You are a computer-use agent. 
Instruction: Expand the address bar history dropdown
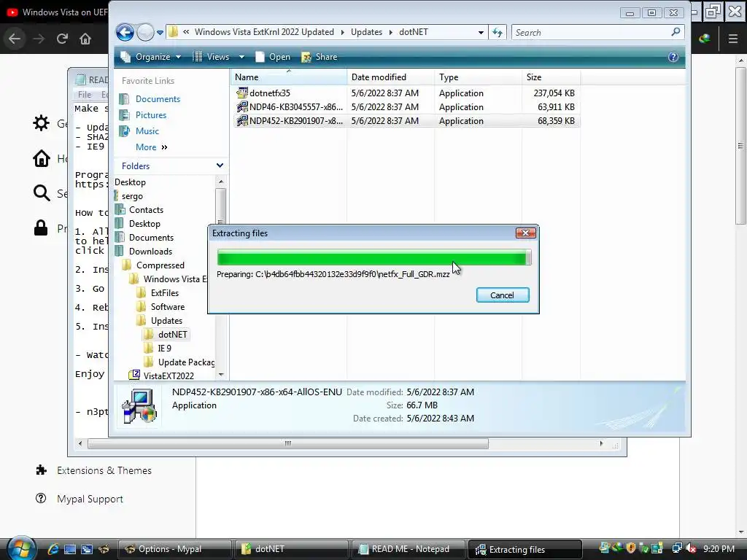481,32
